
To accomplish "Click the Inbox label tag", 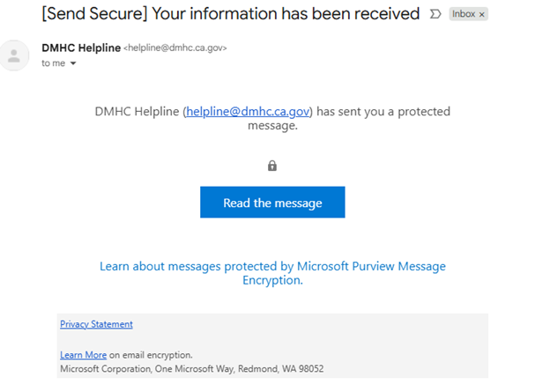I will click(463, 15).
